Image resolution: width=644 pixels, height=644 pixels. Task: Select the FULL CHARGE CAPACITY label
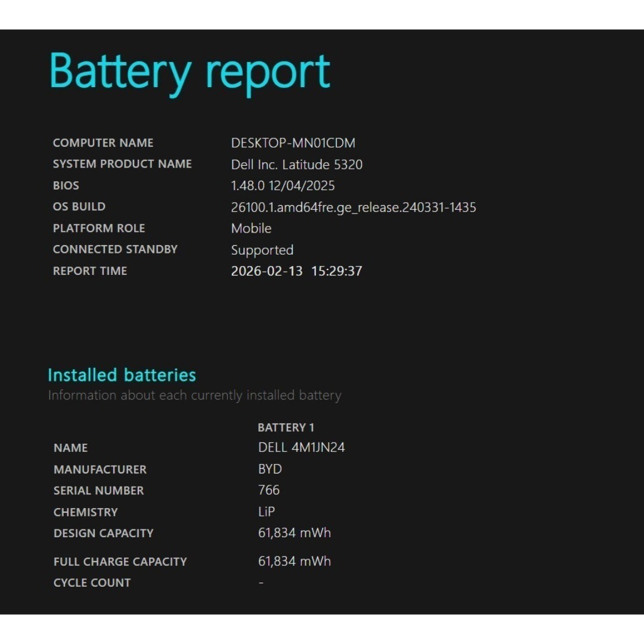120,562
